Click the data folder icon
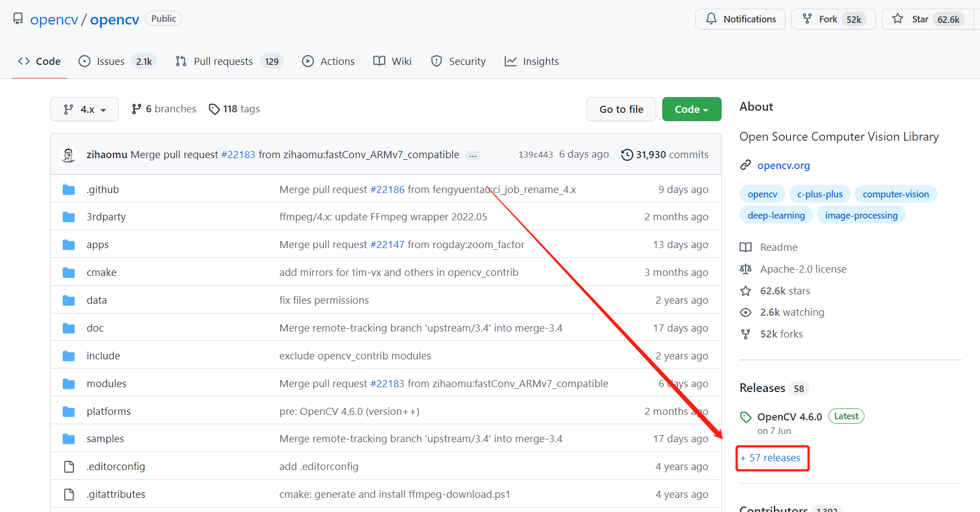Screen dimensions: 980x512 [x=69, y=300]
